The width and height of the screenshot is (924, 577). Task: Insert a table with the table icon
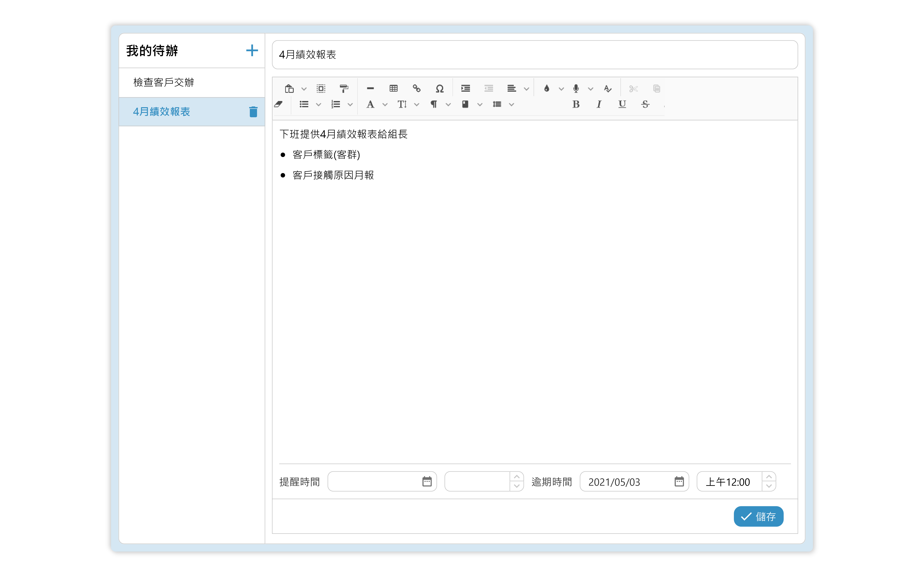click(x=393, y=88)
